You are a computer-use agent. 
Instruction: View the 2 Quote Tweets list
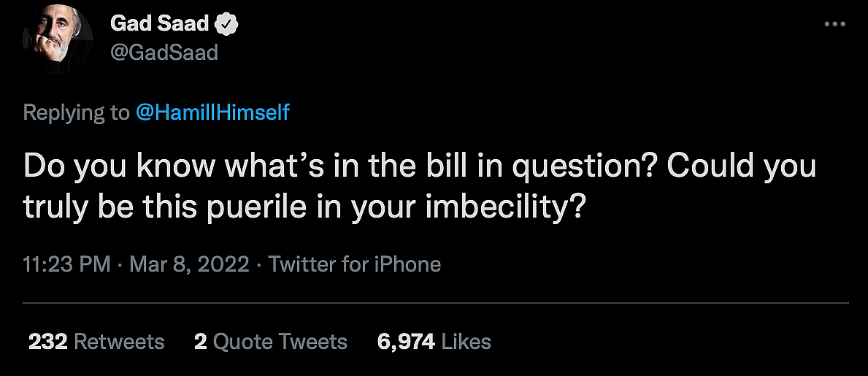pyautogui.click(x=270, y=341)
